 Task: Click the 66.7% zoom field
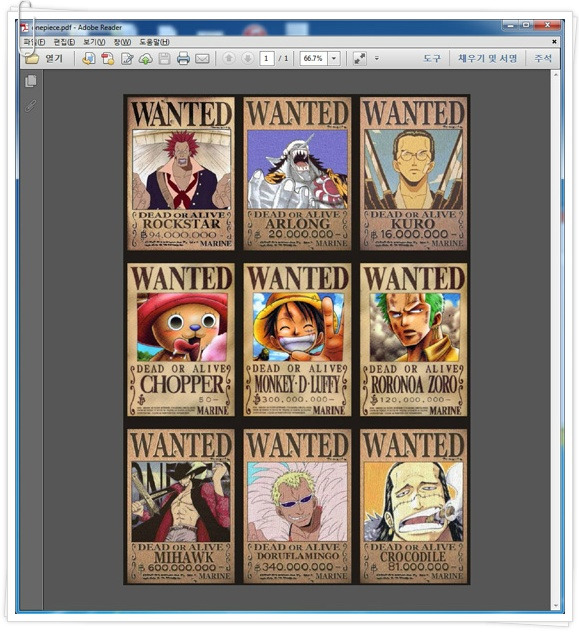click(x=313, y=58)
